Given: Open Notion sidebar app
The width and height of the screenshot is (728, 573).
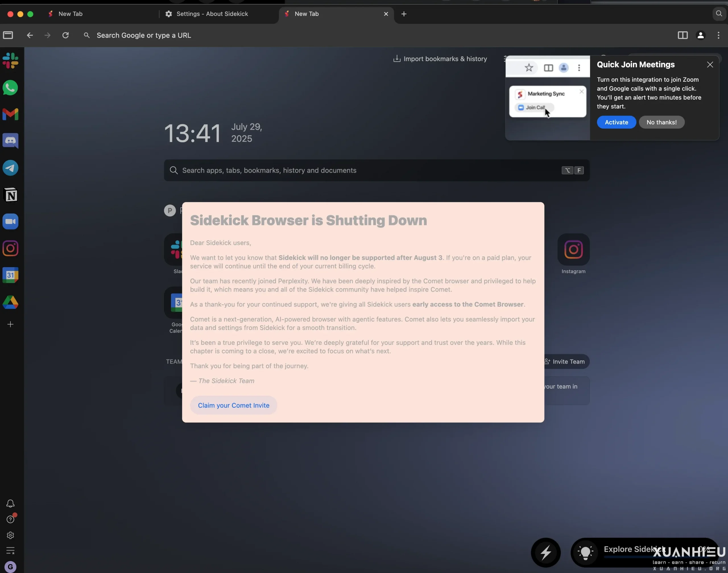Looking at the screenshot, I should pos(11,195).
